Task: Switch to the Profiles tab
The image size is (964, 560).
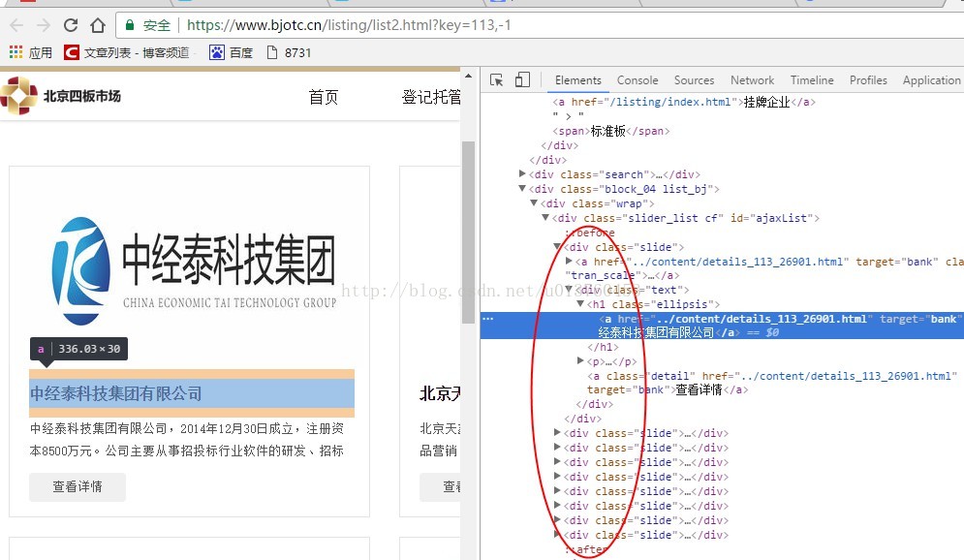Action: point(868,79)
